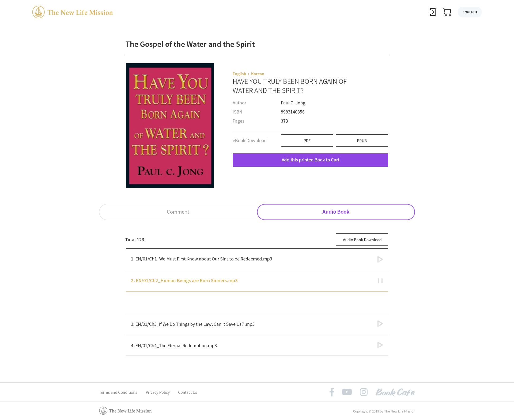Download the EPUB eBook
This screenshot has width=514, height=420.
362,141
